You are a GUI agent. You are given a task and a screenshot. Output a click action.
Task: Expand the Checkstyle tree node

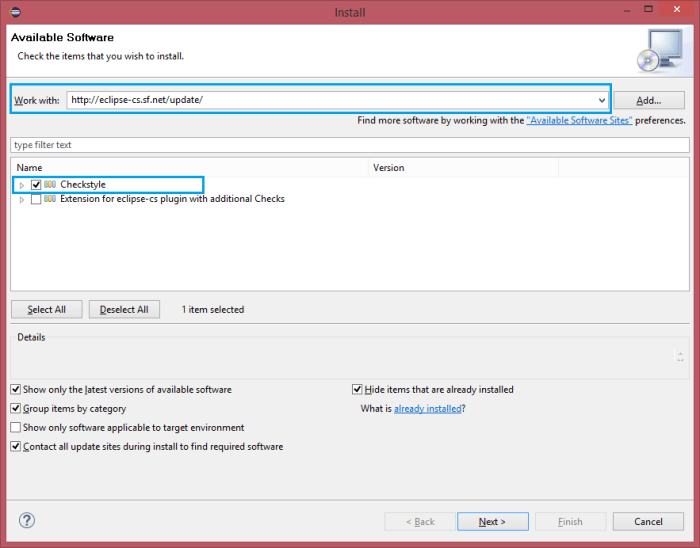point(22,185)
